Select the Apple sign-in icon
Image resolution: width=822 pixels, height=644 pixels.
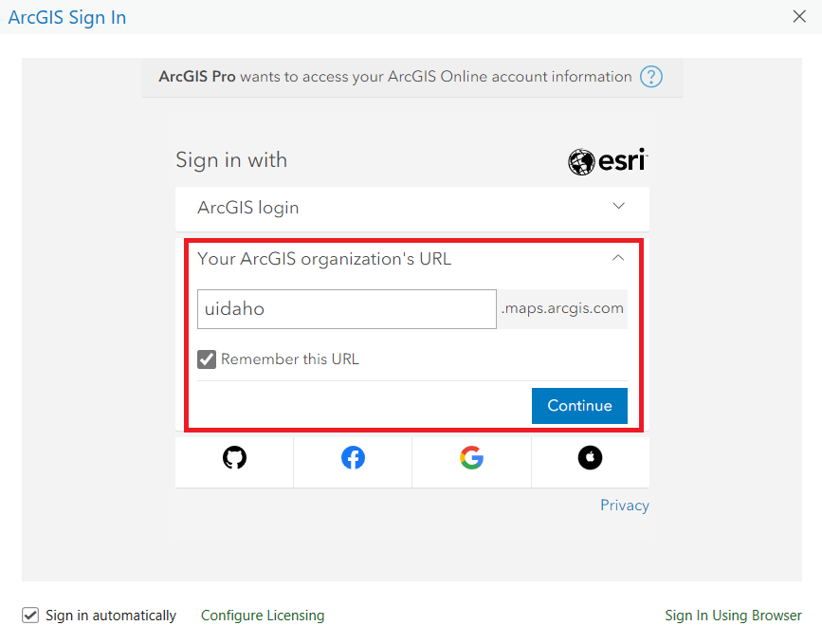click(x=590, y=459)
